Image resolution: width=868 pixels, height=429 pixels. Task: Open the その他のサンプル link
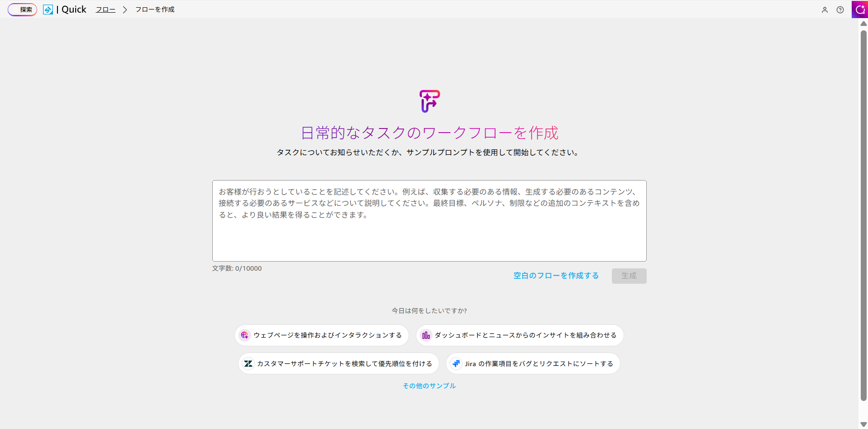pos(429,386)
